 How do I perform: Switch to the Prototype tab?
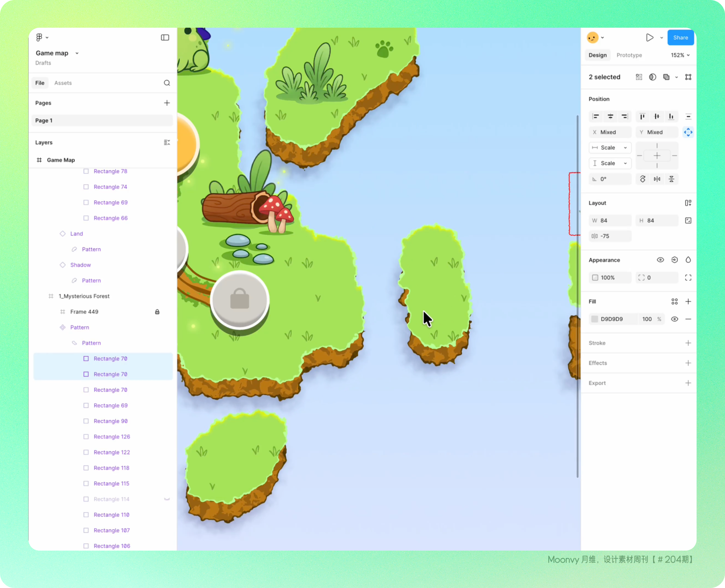[629, 55]
